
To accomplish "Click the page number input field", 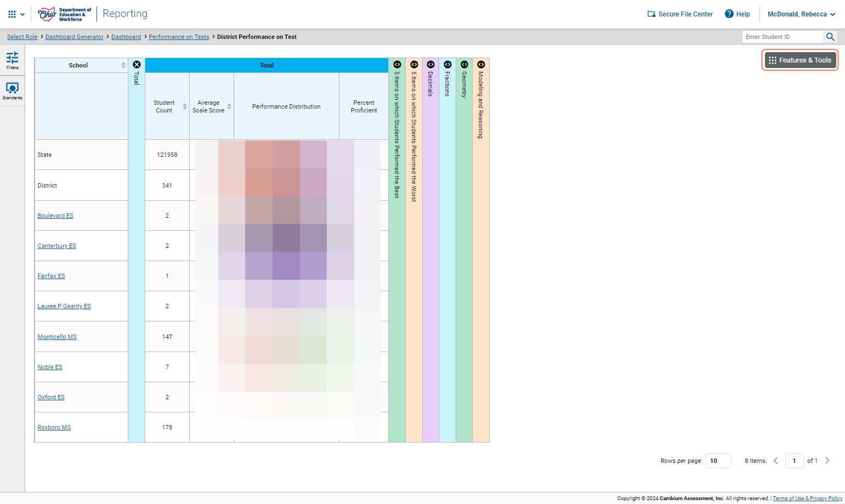I will 795,461.
